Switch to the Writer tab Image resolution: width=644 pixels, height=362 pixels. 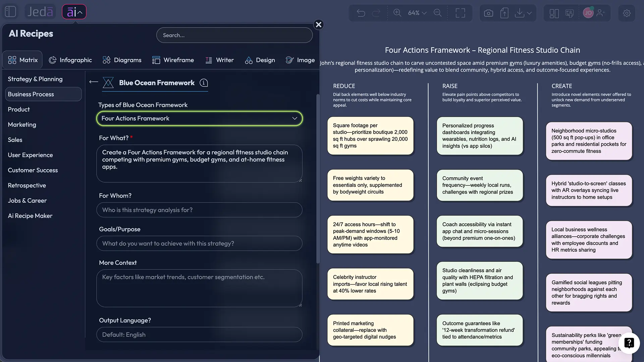click(x=219, y=60)
